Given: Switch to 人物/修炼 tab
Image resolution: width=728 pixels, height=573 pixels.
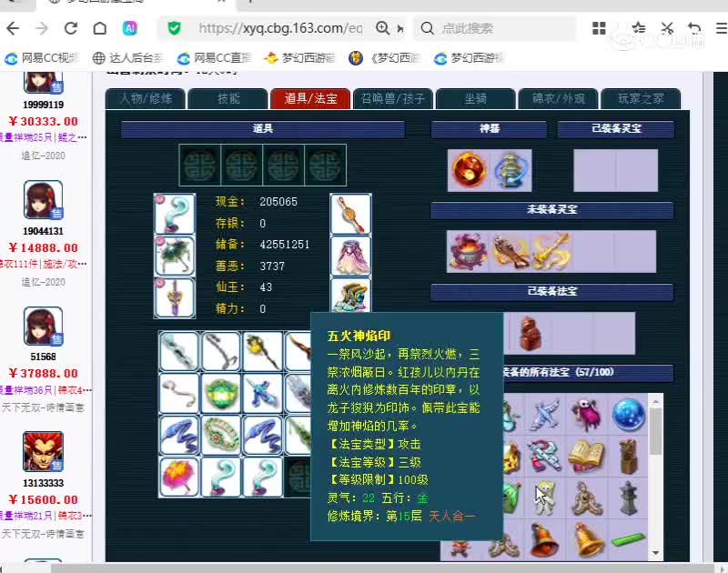Looking at the screenshot, I should tap(146, 99).
